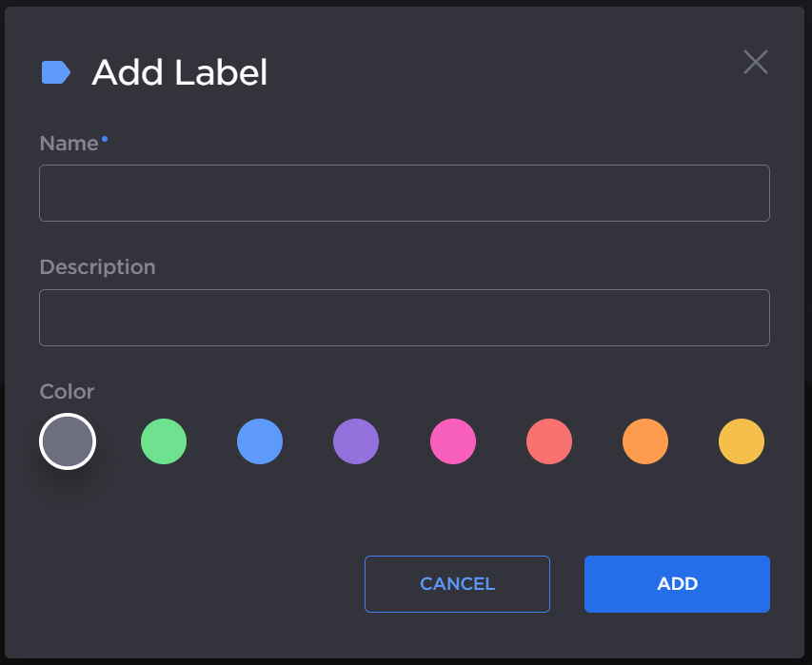Click the Description field label
Viewport: 812px width, 665px height.
coord(97,267)
